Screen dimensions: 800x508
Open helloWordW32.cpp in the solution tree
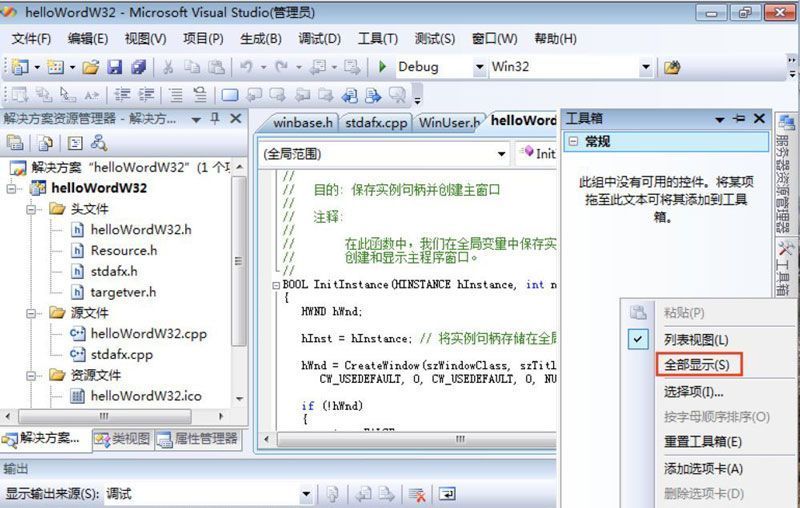(x=148, y=334)
